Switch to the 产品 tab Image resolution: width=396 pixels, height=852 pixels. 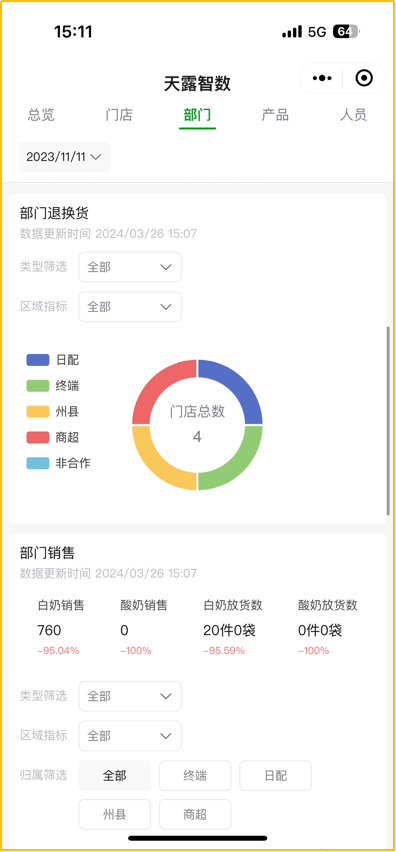pos(275,115)
